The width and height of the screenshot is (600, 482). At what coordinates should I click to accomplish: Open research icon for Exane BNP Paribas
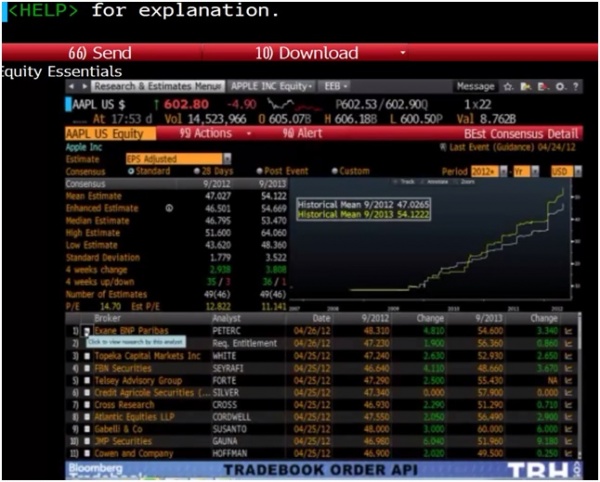click(x=87, y=331)
